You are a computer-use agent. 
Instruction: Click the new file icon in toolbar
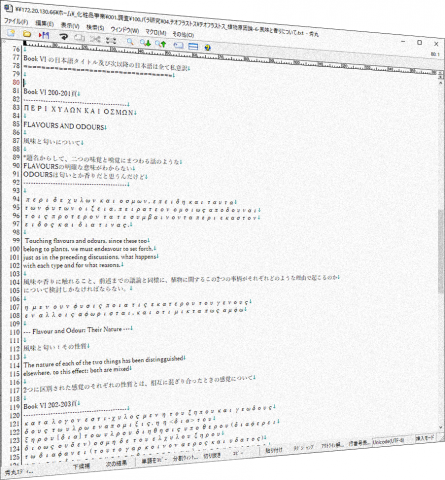11,32
